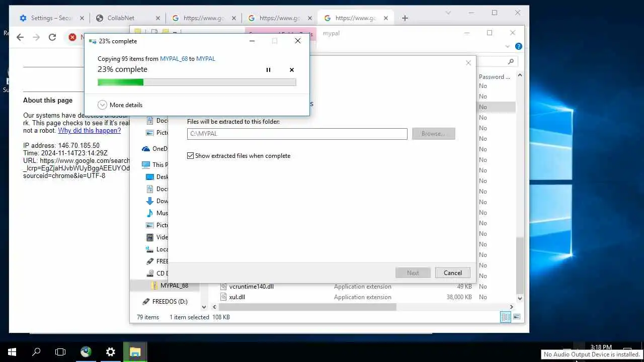Click the taskbar clock showing 3:18 PM
644x362 pixels.
click(601, 347)
